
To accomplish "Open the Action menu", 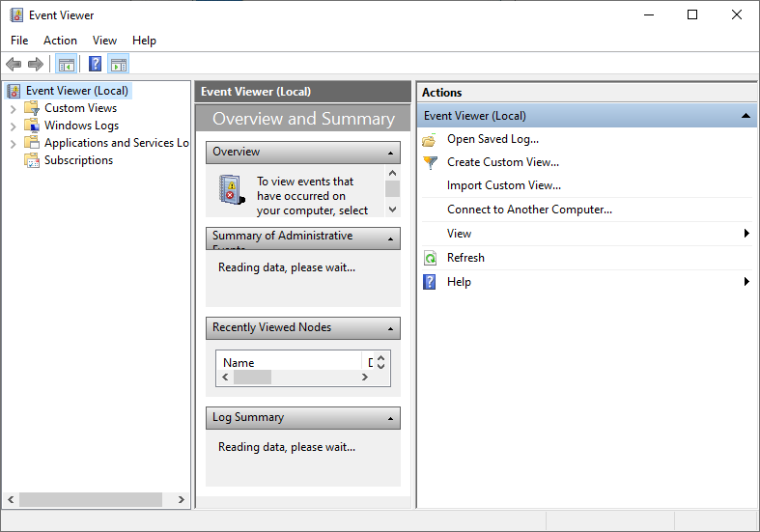I will tap(60, 41).
